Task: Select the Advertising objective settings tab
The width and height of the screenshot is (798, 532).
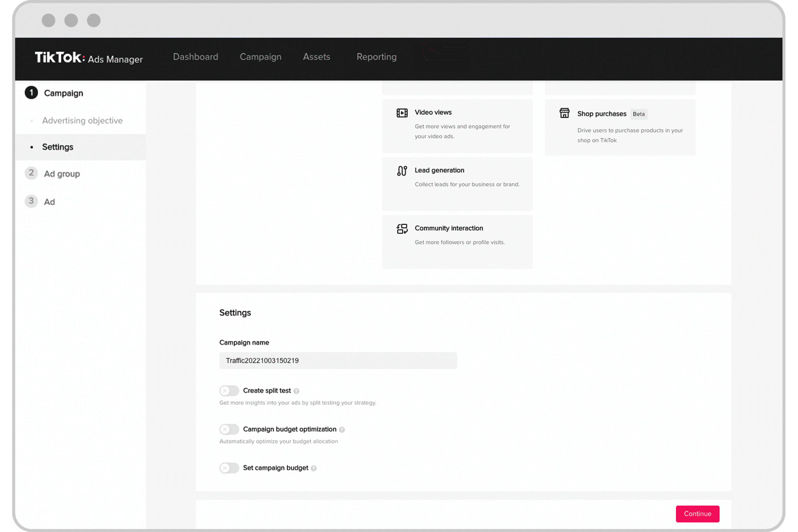Action: [82, 120]
